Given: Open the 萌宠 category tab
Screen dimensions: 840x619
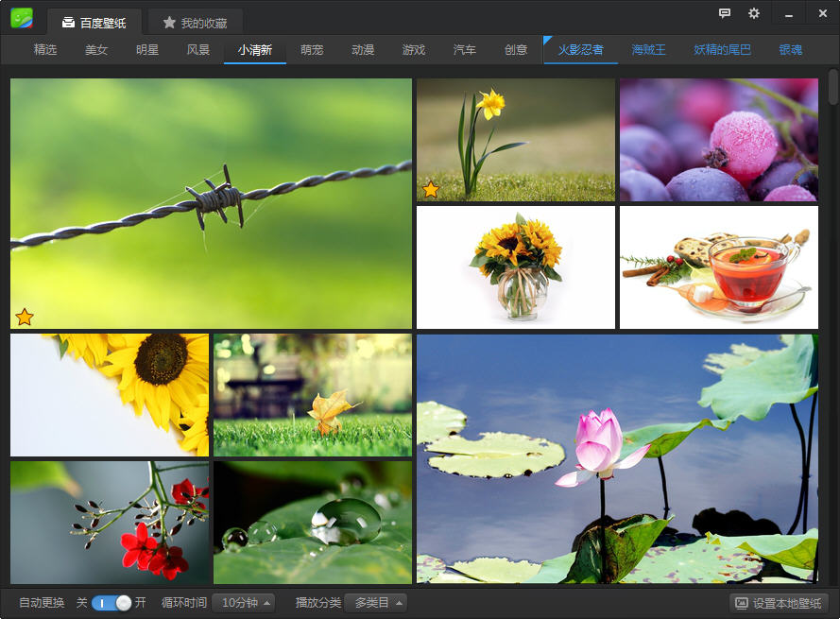Looking at the screenshot, I should 312,50.
